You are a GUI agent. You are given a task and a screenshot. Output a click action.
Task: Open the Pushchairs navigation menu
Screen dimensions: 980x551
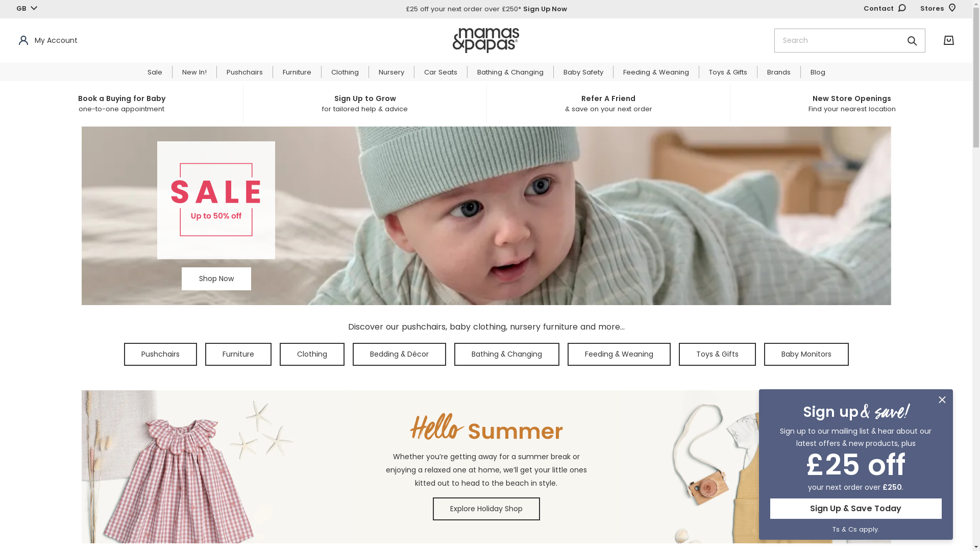pyautogui.click(x=244, y=72)
